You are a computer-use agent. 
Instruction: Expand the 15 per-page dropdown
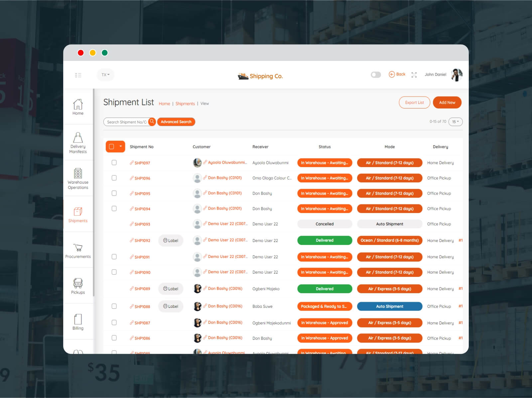pos(455,121)
